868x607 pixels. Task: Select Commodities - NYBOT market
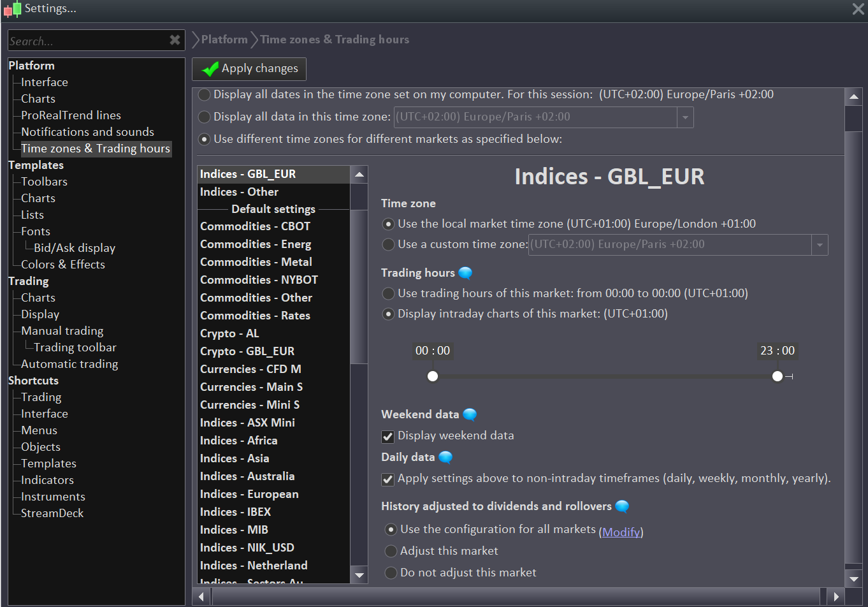pyautogui.click(x=274, y=280)
